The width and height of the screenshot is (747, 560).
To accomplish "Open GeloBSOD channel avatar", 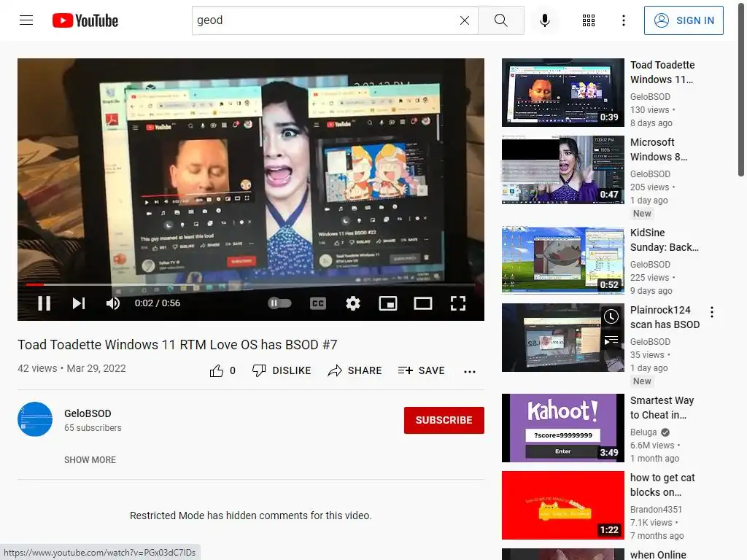I will tap(35, 419).
